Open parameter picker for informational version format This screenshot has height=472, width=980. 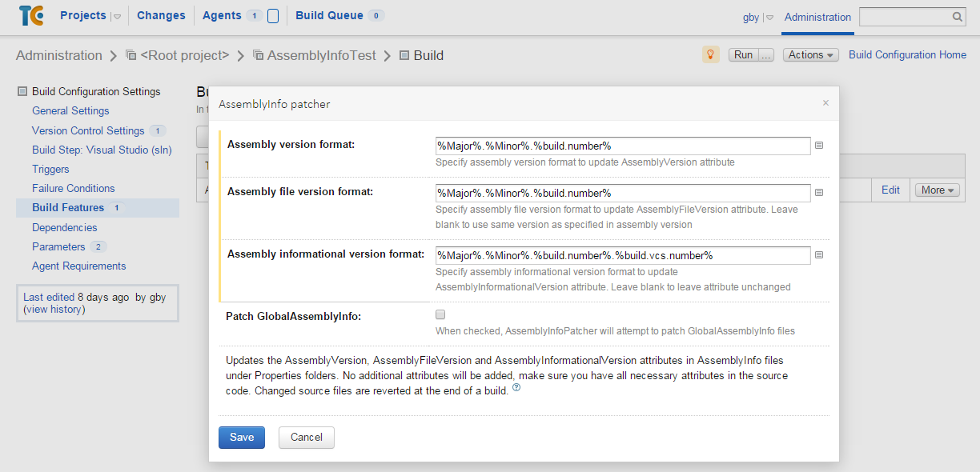coord(819,255)
